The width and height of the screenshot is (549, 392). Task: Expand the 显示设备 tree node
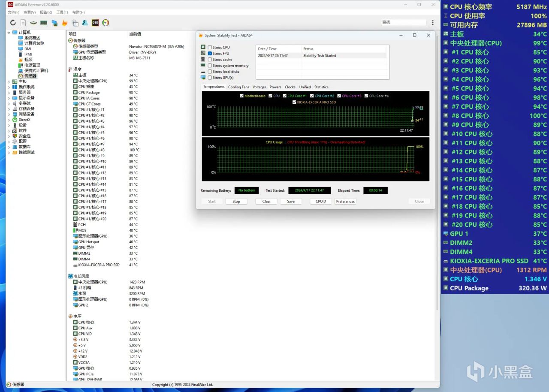tap(9, 98)
